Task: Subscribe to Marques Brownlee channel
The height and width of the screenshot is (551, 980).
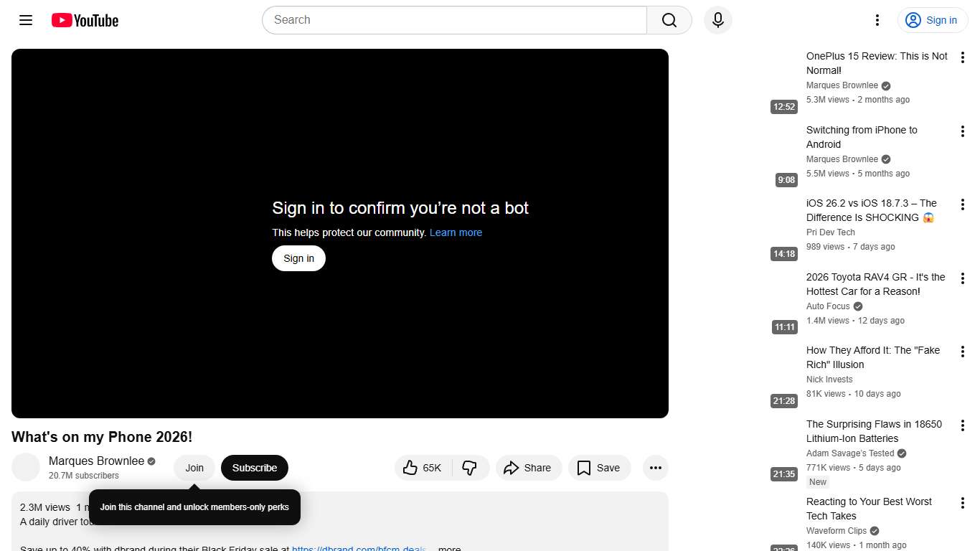Action: coord(254,468)
